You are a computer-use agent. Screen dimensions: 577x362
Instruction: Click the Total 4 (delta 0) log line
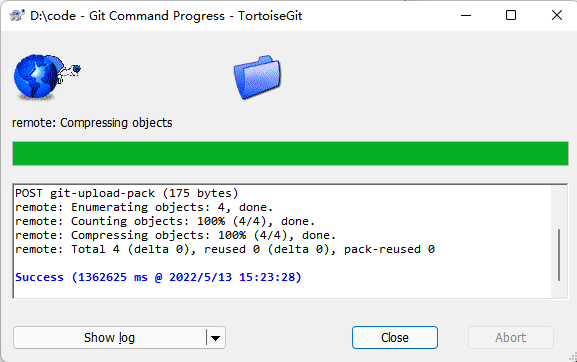tap(225, 249)
